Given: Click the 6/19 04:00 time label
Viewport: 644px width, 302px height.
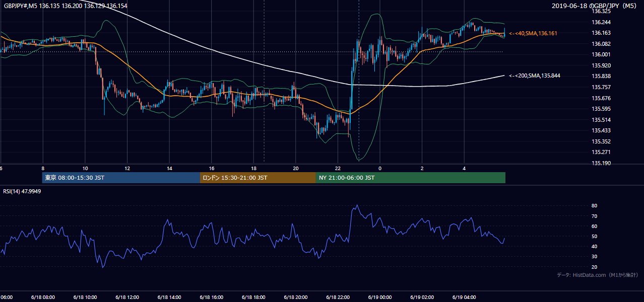Looking at the screenshot, I should [x=464, y=297].
